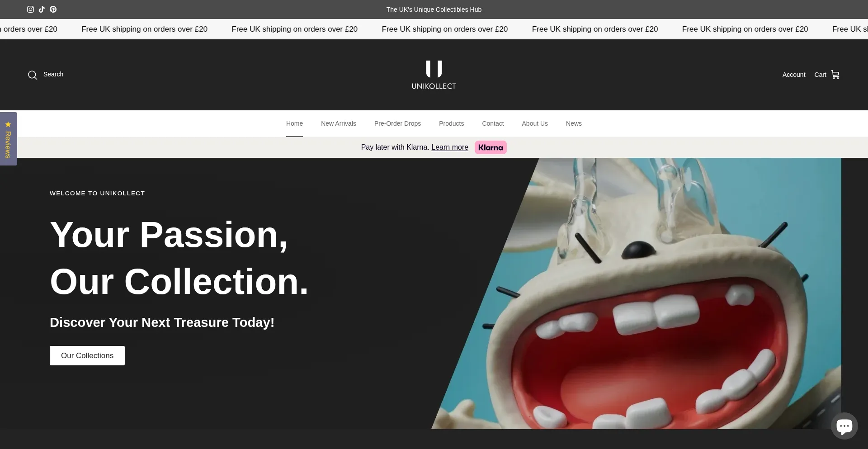Open the TikTok social icon
The image size is (868, 449).
point(42,9)
